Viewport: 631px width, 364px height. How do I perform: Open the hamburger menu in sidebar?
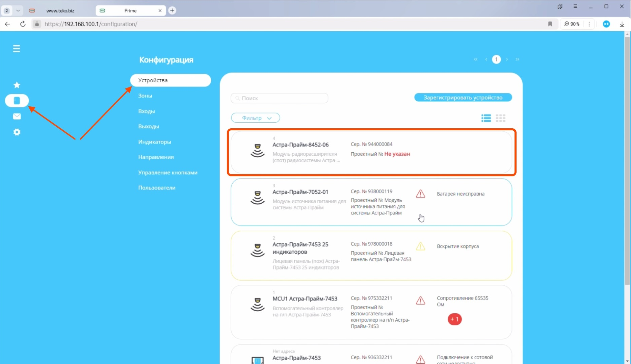coord(17,49)
